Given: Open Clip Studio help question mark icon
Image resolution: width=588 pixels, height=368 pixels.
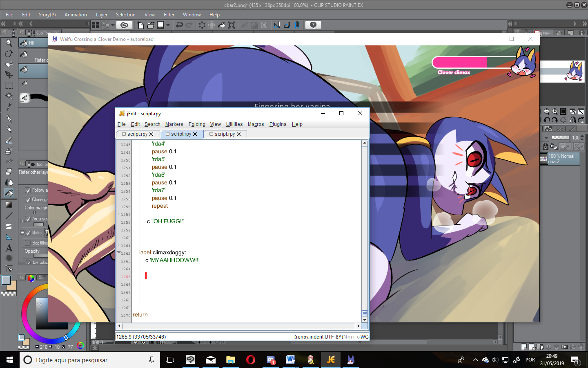Looking at the screenshot, I should point(313,25).
